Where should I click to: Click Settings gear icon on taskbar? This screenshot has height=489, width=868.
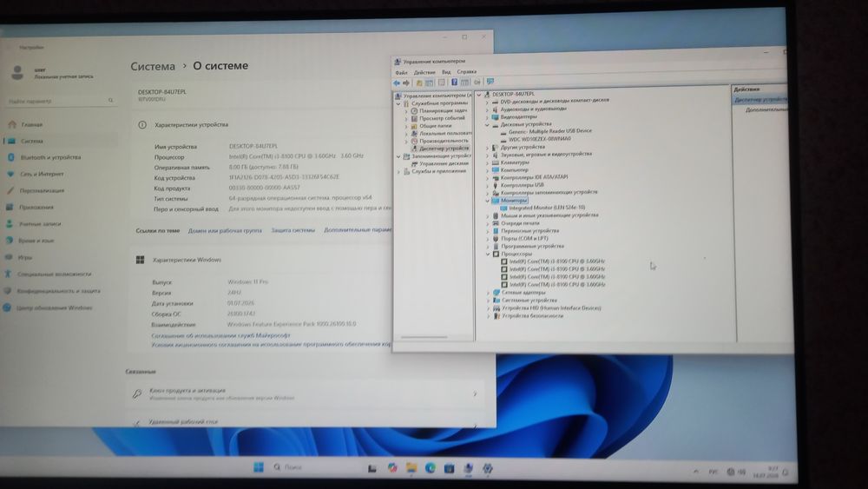(487, 468)
